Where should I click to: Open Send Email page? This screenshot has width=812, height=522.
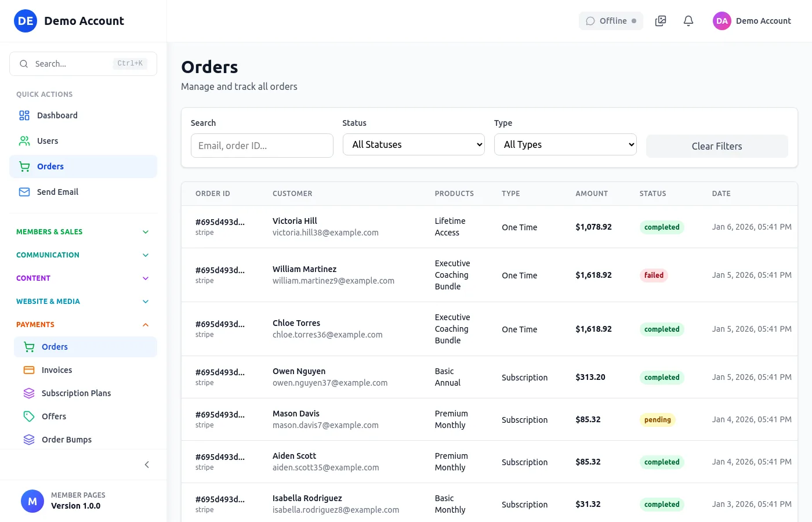(x=83, y=192)
